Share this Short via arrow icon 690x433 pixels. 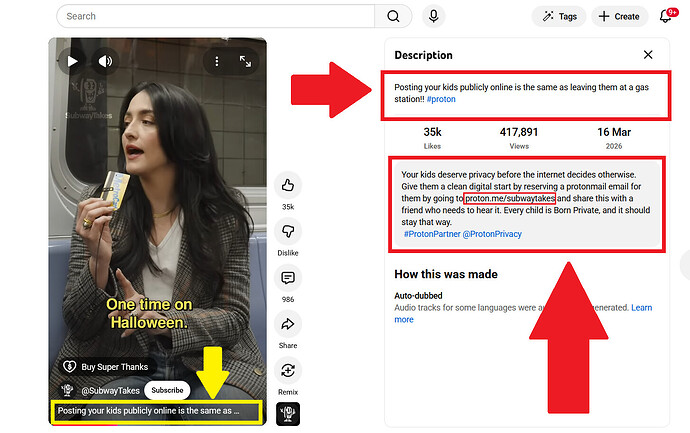[x=288, y=324]
